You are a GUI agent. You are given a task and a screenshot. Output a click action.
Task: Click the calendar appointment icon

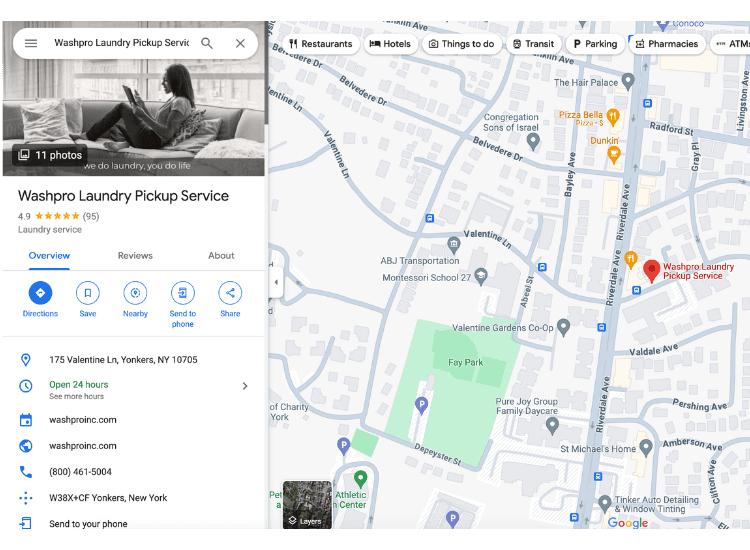[x=26, y=420]
